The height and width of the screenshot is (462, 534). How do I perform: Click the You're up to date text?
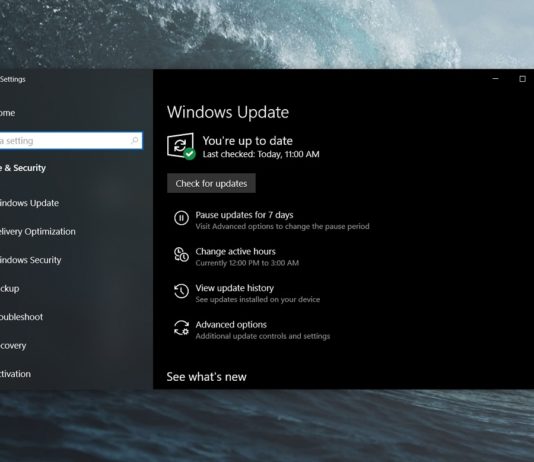coord(248,141)
